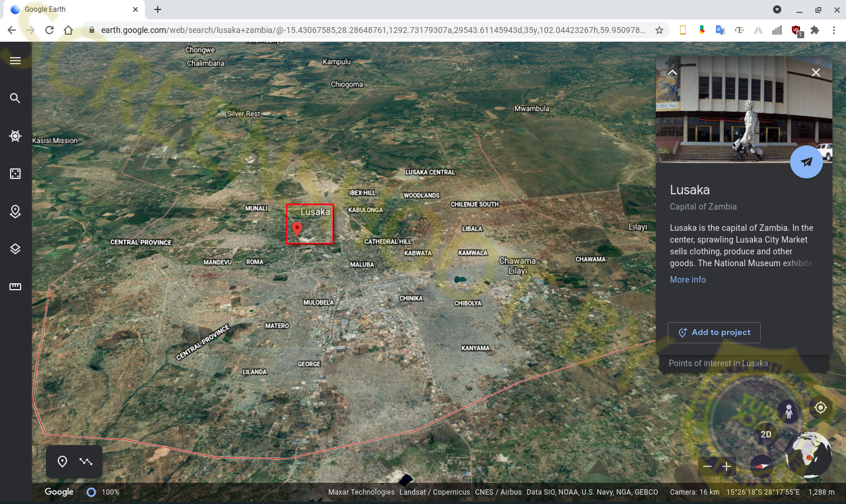Click the red shield ad blocker extension

pyautogui.click(x=797, y=31)
